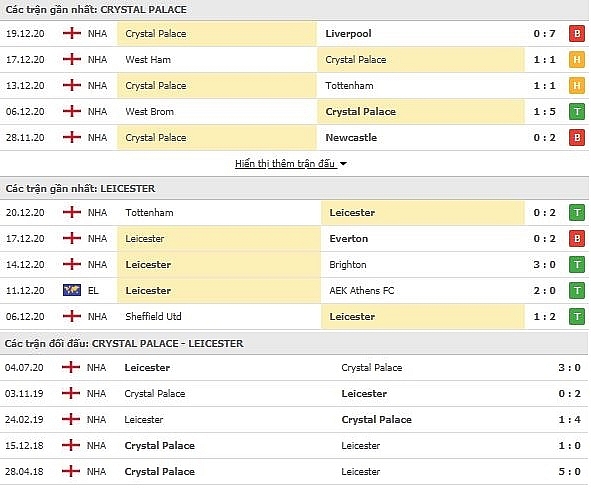Open the 04.07.20 Leicester vs Crystal Palace match
The width and height of the screenshot is (591, 490).
294,368
